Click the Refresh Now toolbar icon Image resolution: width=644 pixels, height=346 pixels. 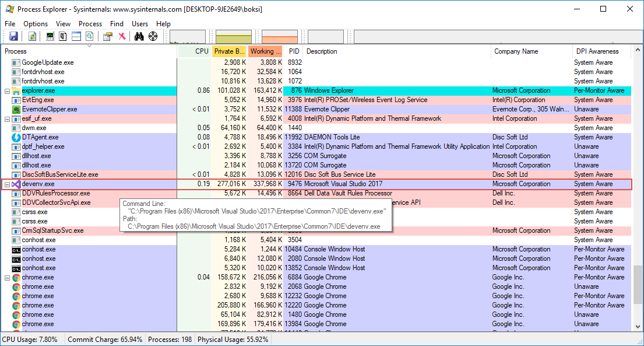(x=32, y=37)
